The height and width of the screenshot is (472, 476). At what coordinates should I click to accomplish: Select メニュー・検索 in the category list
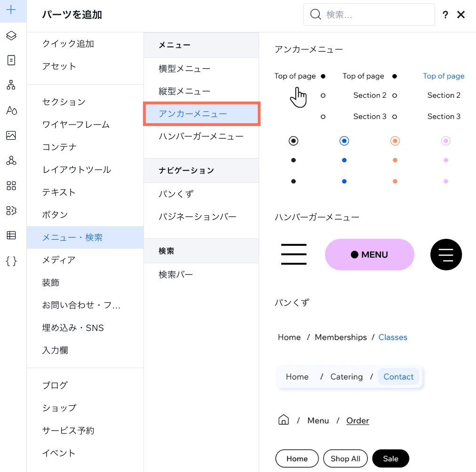[x=72, y=237]
